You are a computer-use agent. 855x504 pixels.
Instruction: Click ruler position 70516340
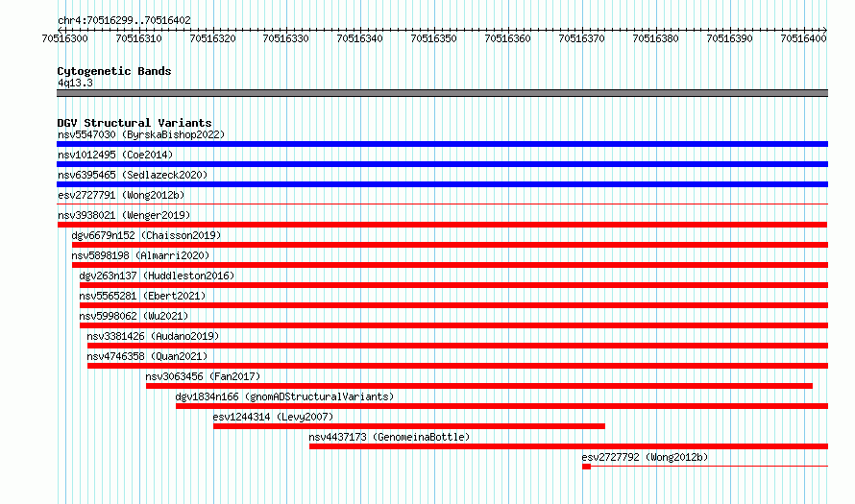click(x=360, y=38)
